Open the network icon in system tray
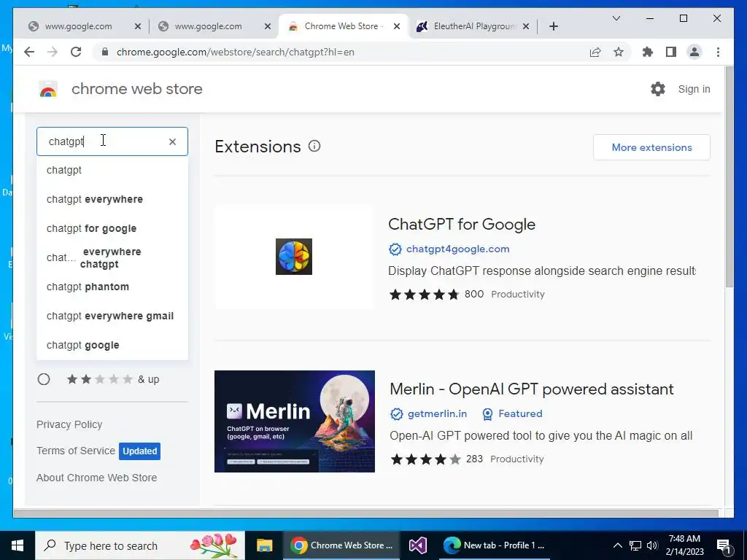The image size is (747, 560). tap(635, 545)
